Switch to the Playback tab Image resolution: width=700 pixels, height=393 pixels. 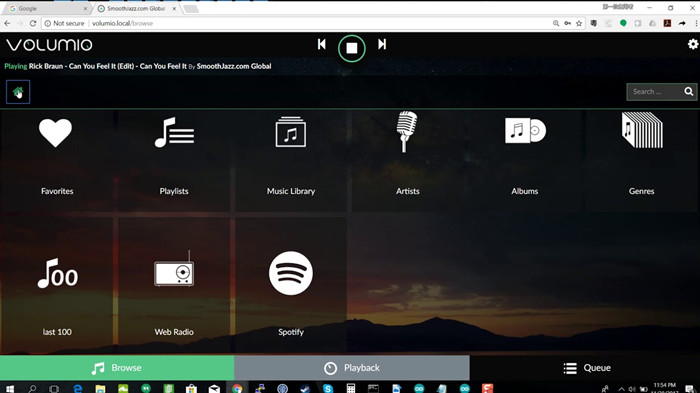352,368
